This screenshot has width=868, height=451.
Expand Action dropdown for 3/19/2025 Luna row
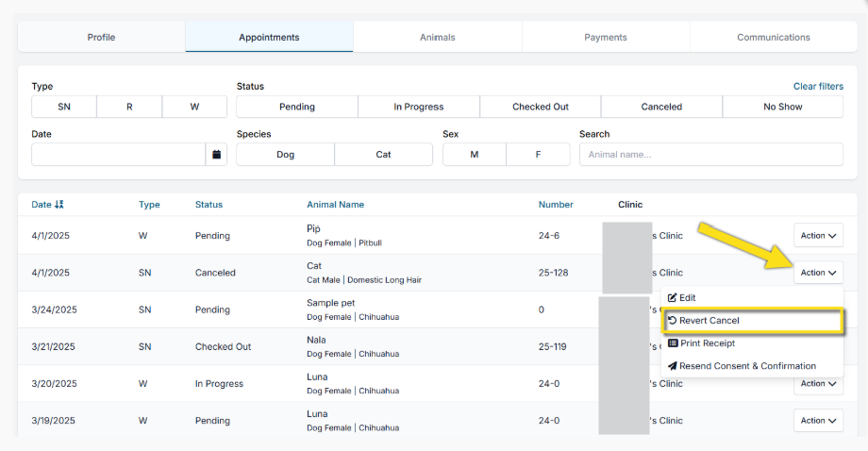click(x=818, y=421)
